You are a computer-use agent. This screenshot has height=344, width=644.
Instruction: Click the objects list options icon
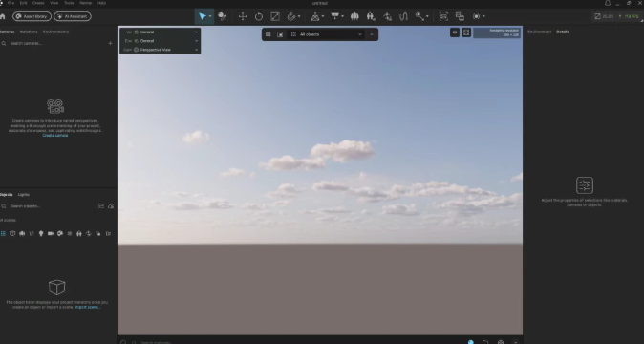[x=101, y=206]
